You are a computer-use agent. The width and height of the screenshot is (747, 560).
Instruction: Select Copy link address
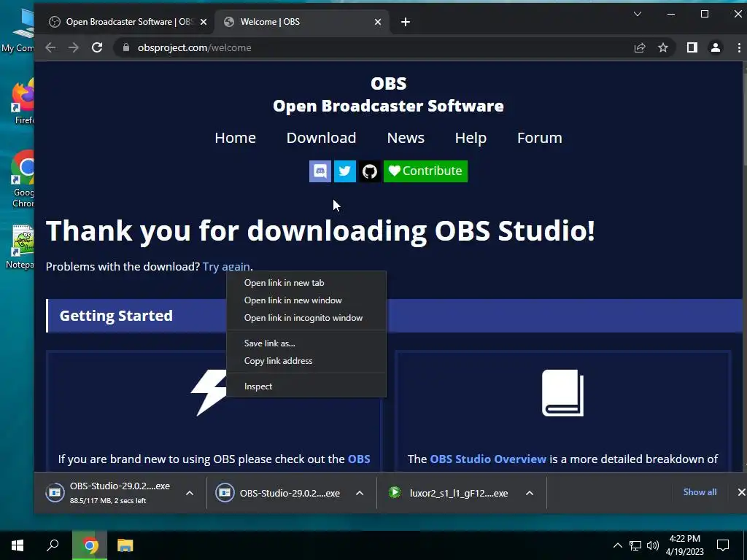[x=306, y=361]
